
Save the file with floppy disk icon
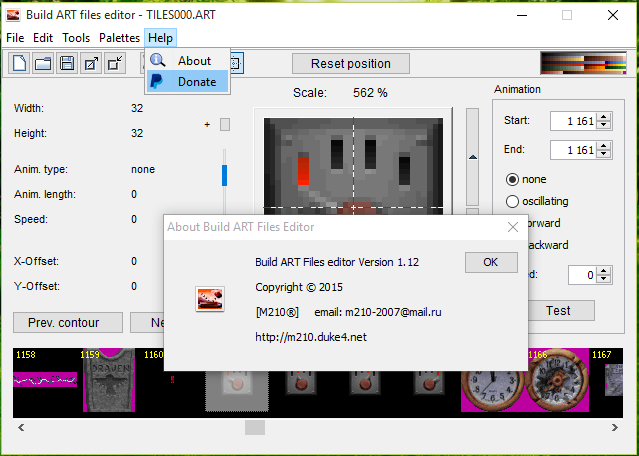click(67, 64)
